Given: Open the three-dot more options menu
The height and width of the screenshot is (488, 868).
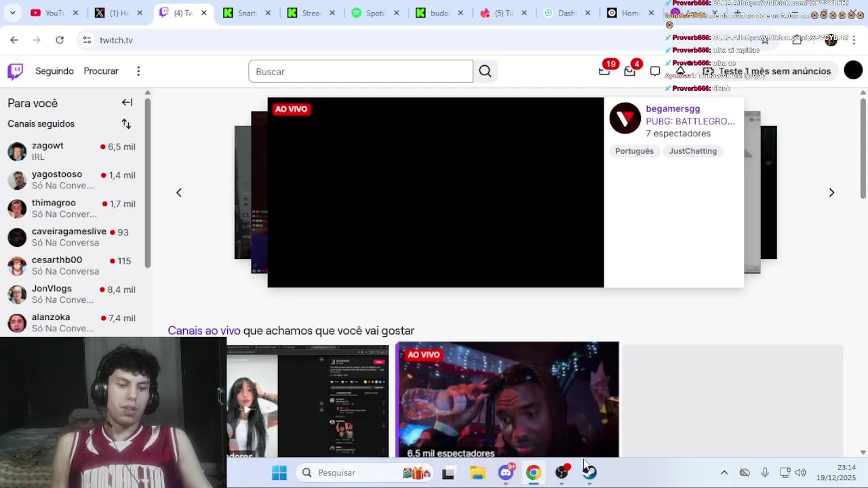Looking at the screenshot, I should (138, 71).
